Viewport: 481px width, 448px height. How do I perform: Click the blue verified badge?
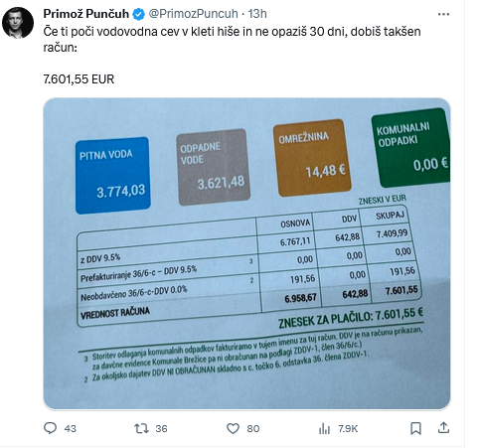click(138, 14)
